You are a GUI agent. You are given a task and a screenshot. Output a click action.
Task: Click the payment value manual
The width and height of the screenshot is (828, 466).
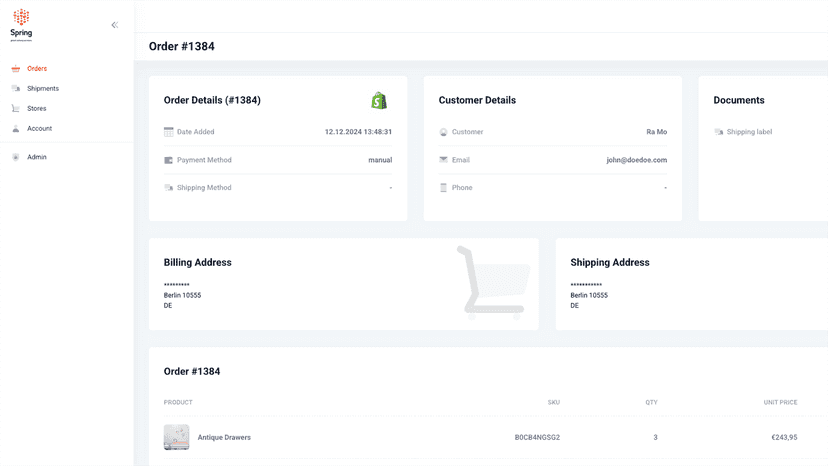380,160
